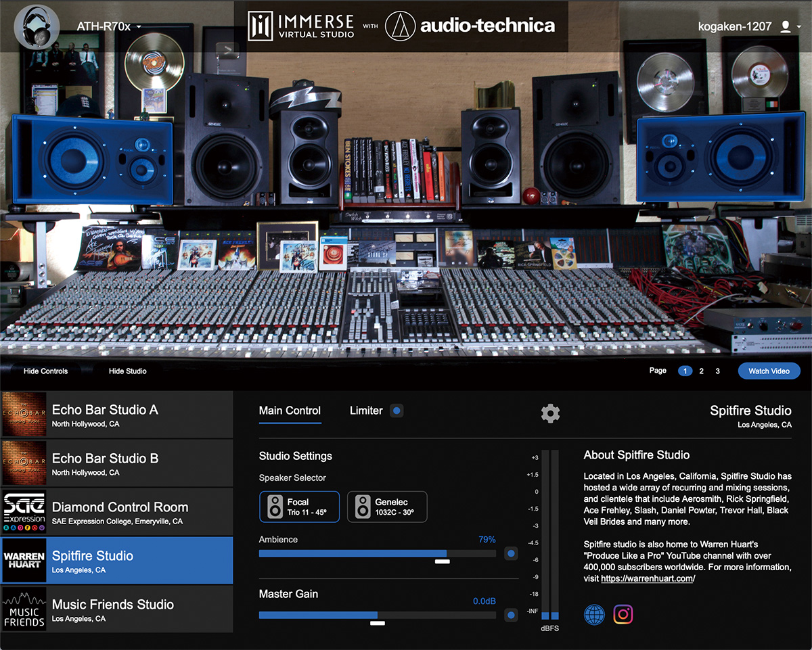Toggle the Master Gain on/off button
This screenshot has height=650, width=812.
pos(512,615)
